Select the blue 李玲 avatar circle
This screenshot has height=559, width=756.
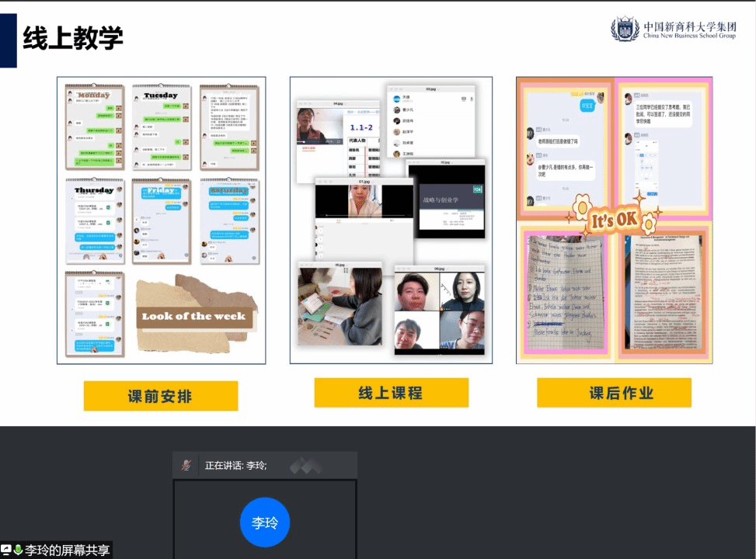265,522
